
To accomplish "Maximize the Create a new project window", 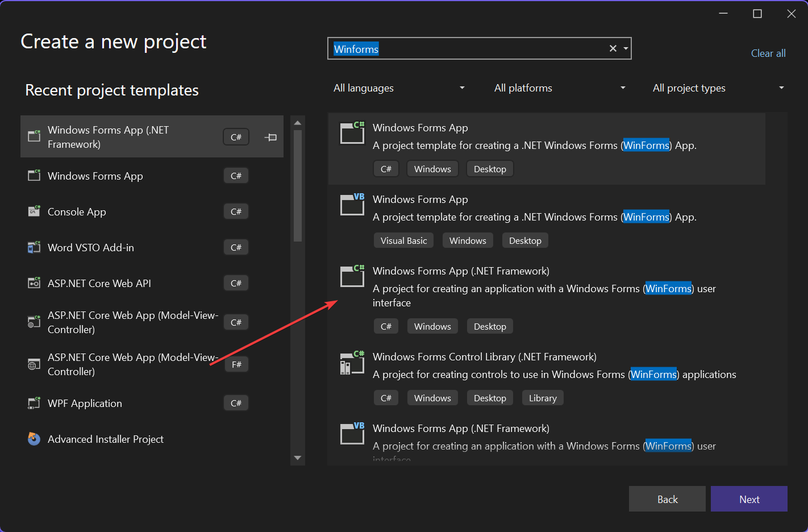I will click(x=757, y=14).
